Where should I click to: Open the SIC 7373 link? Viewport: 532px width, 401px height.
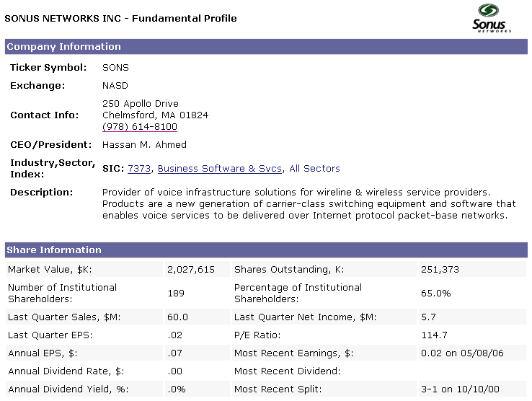tap(139, 169)
